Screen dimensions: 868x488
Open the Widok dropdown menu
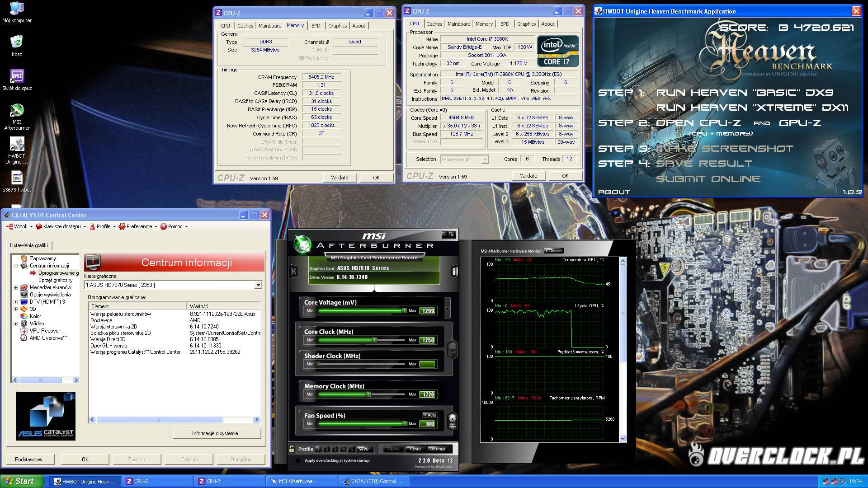click(20, 226)
